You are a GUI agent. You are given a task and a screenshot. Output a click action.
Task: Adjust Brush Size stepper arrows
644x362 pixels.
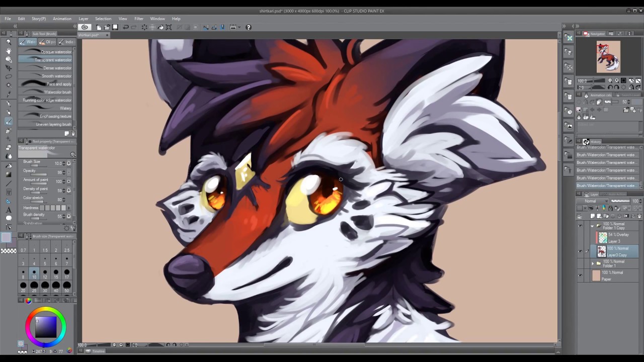click(63, 163)
